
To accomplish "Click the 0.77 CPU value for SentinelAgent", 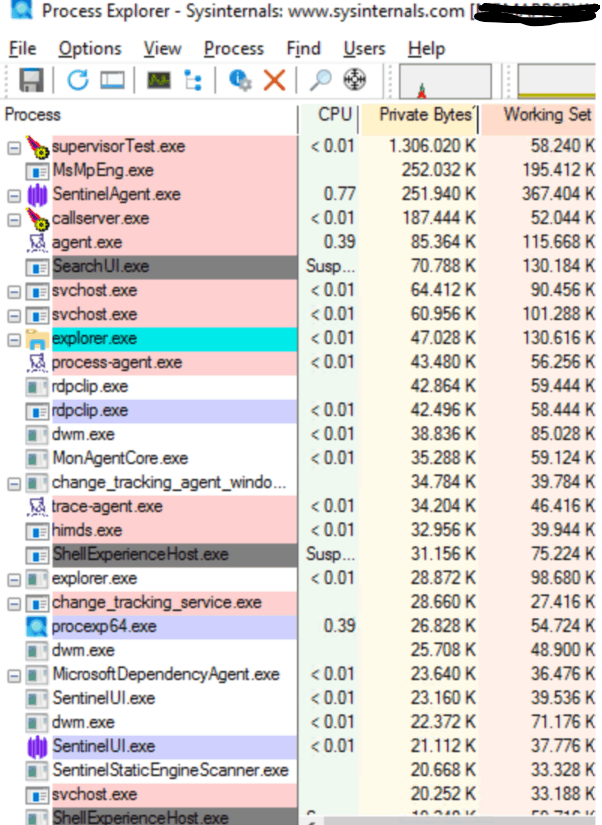I will tap(339, 194).
